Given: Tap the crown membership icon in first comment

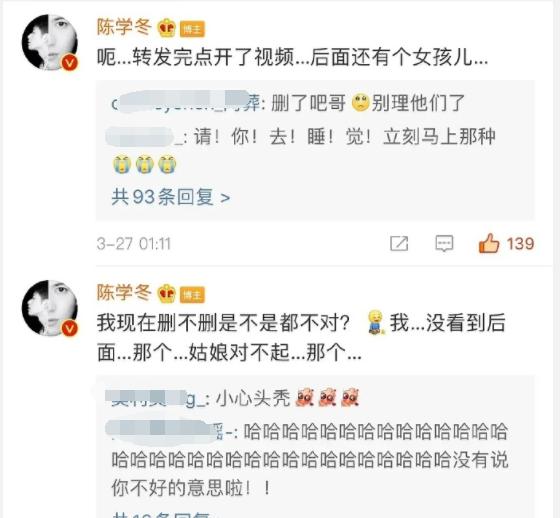Looking at the screenshot, I should 167,28.
